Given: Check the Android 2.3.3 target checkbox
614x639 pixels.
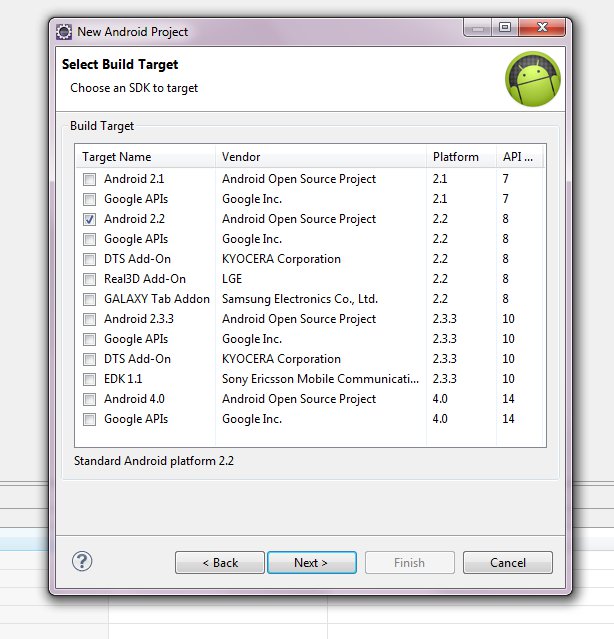Looking at the screenshot, I should [89, 319].
